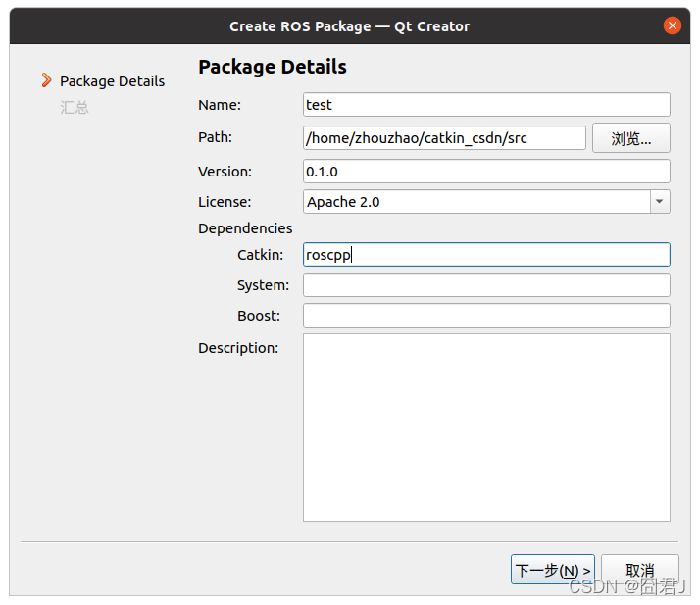Click the orange chevron beside Package Details
The width and height of the screenshot is (700, 605).
[46, 80]
